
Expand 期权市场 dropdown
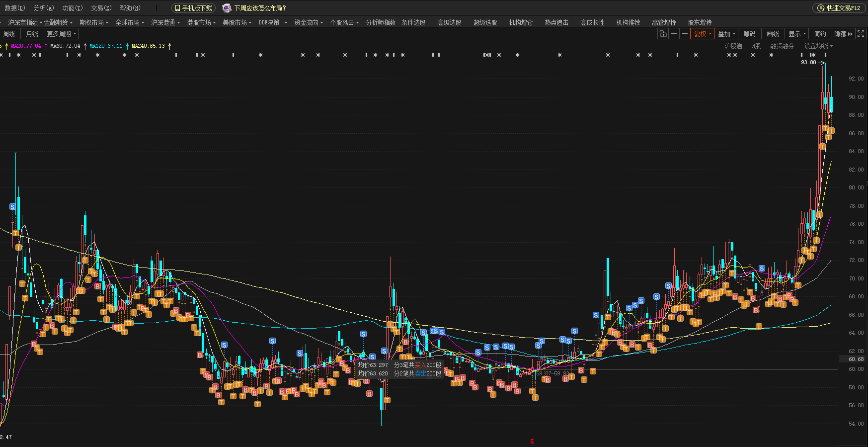pos(94,22)
